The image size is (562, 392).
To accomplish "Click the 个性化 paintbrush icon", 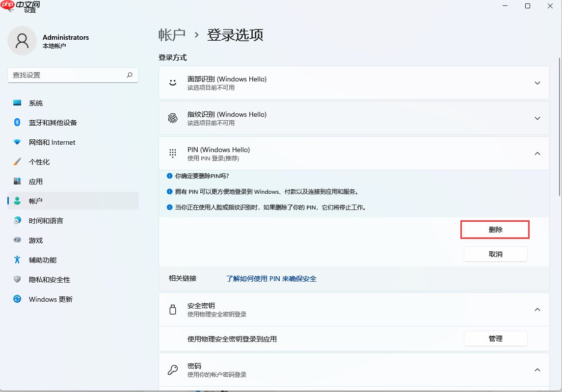I will coord(17,161).
